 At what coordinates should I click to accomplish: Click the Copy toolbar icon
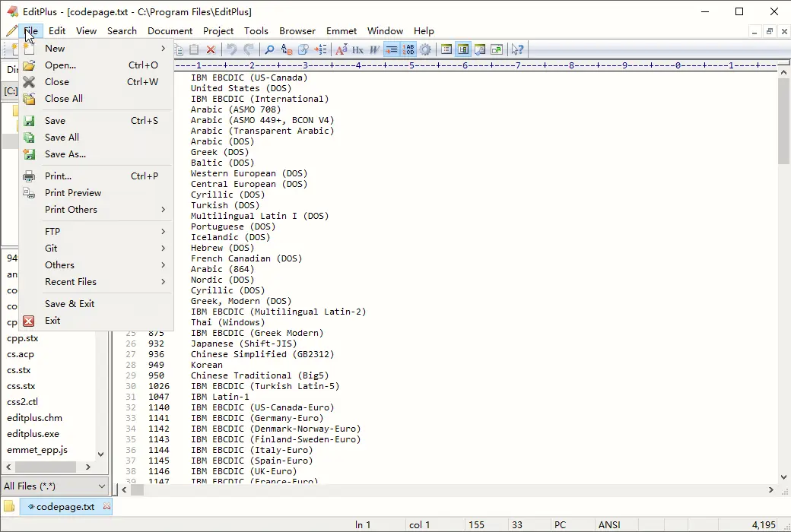179,49
